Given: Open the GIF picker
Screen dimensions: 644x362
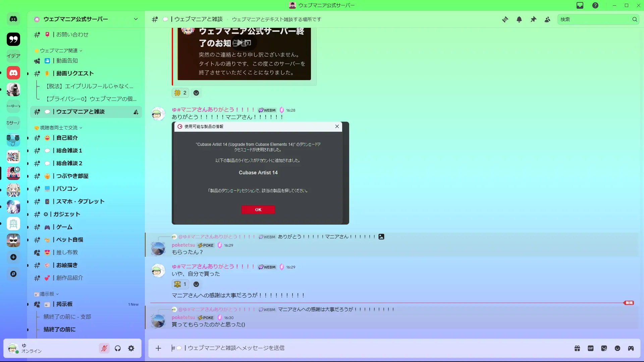Looking at the screenshot, I should tap(591, 348).
